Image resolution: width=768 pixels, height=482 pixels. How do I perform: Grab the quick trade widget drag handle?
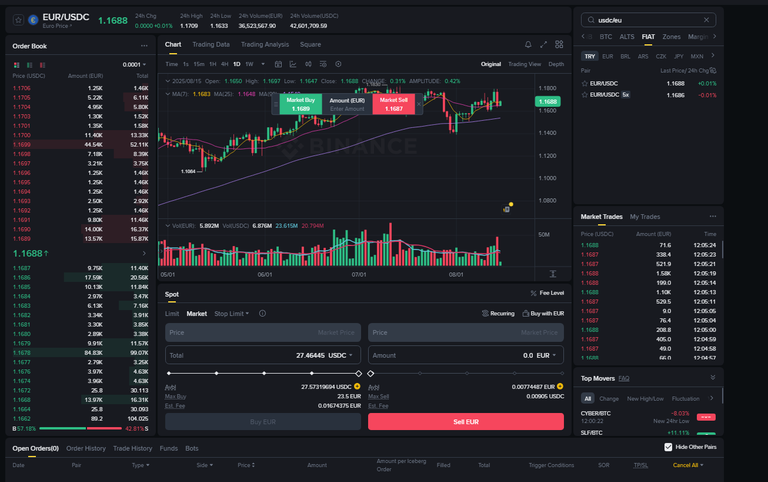pyautogui.click(x=276, y=104)
